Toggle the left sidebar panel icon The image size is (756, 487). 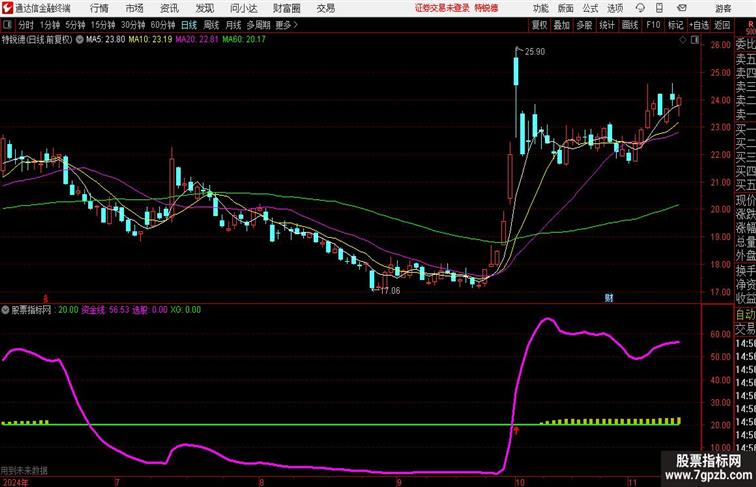7,25
